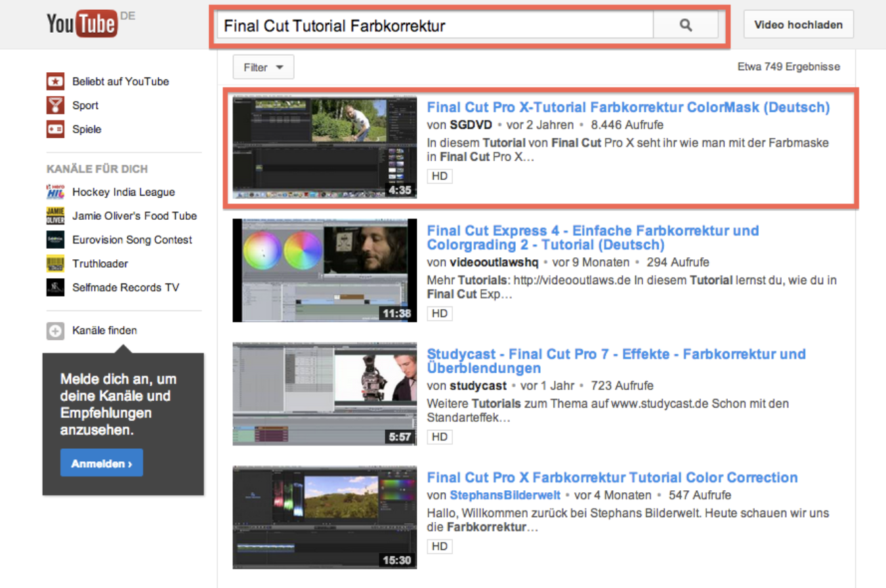Click the magnifier search button
The image size is (886, 588).
tap(686, 25)
